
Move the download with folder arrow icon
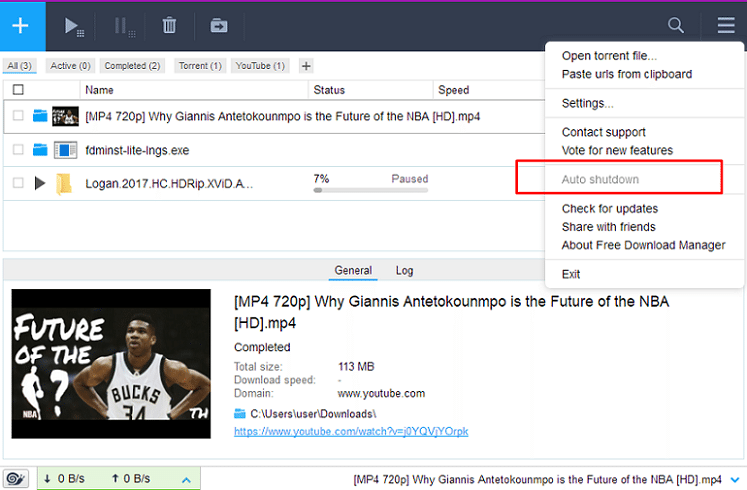click(219, 25)
